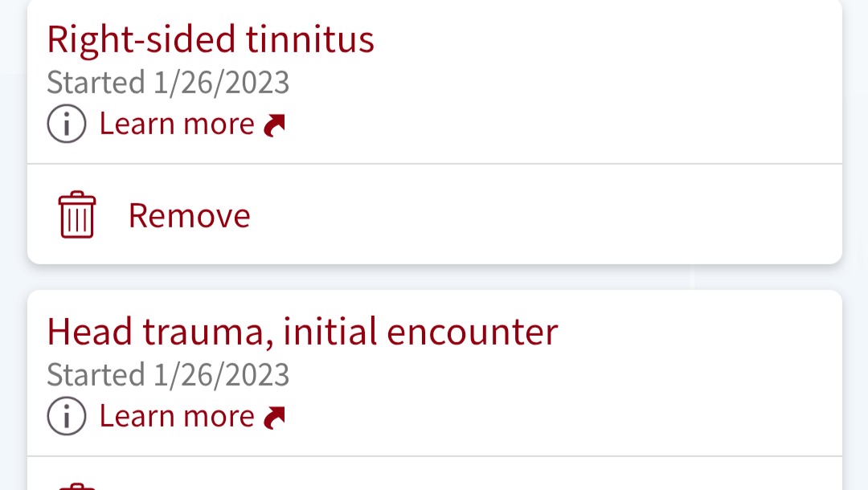This screenshot has height=490, width=868.
Task: Click the external-link arrow under Right-sided tinnitus
Action: (275, 125)
